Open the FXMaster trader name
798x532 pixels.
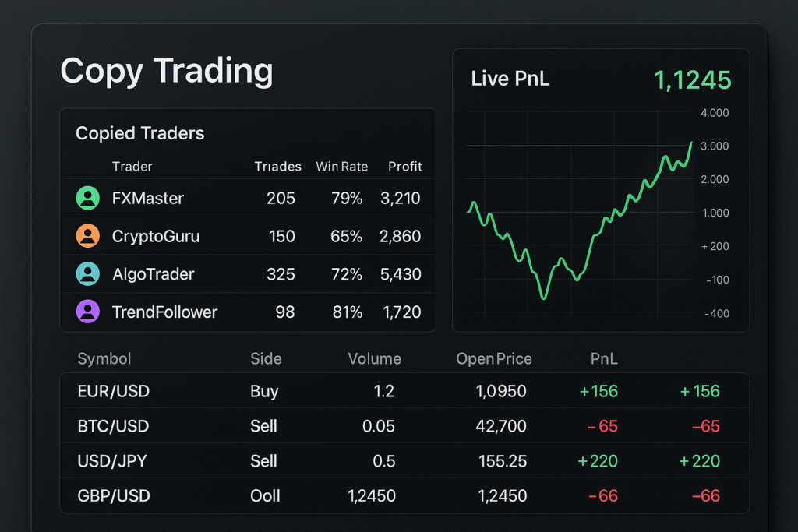click(148, 198)
